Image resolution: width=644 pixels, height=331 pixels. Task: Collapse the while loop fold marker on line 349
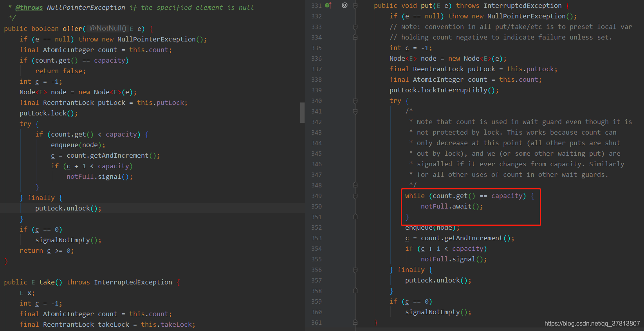(x=355, y=196)
